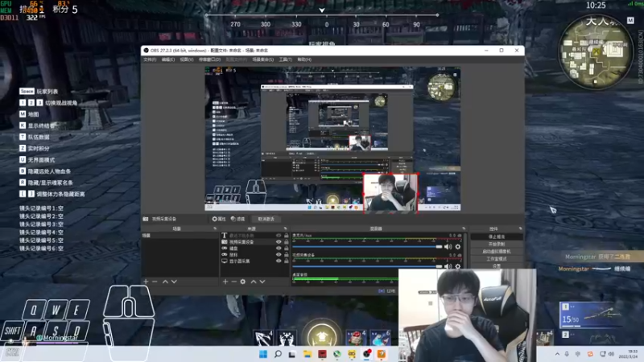The width and height of the screenshot is (644, 362).
Task: Open the 视图(V) menu in OBS
Action: pos(187,60)
